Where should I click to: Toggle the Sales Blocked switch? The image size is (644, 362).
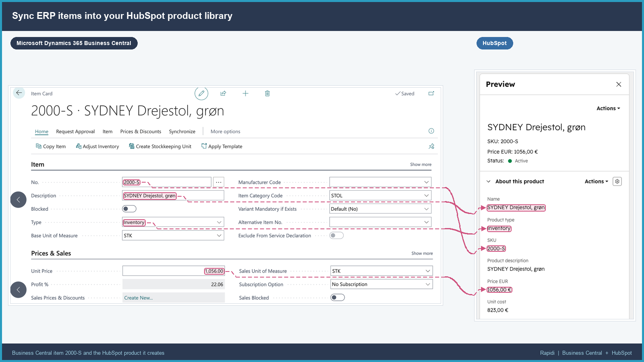click(337, 298)
